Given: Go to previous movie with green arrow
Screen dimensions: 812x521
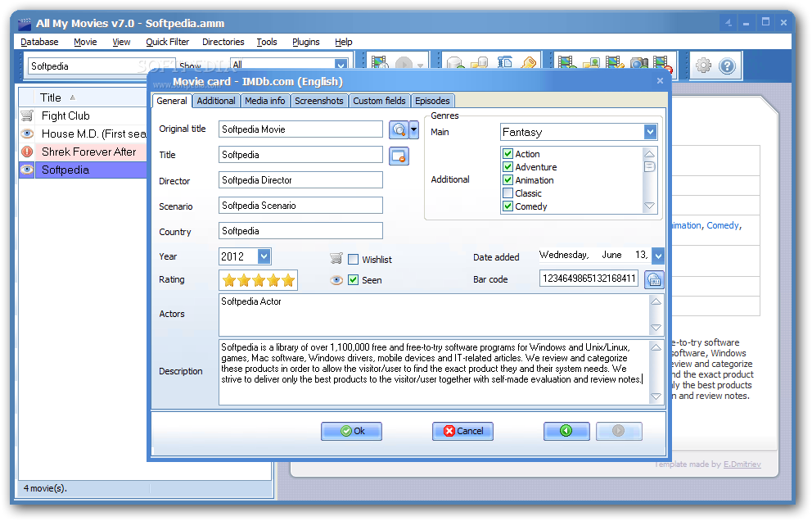Looking at the screenshot, I should 566,432.
